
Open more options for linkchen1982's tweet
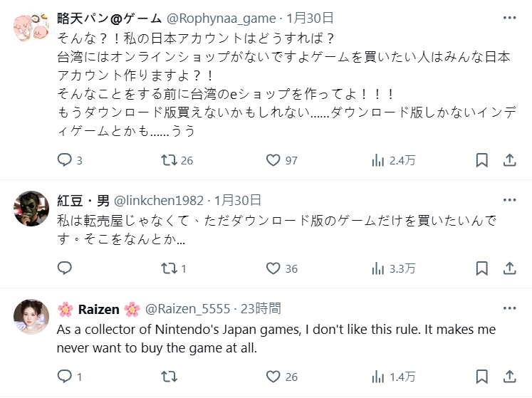point(509,200)
